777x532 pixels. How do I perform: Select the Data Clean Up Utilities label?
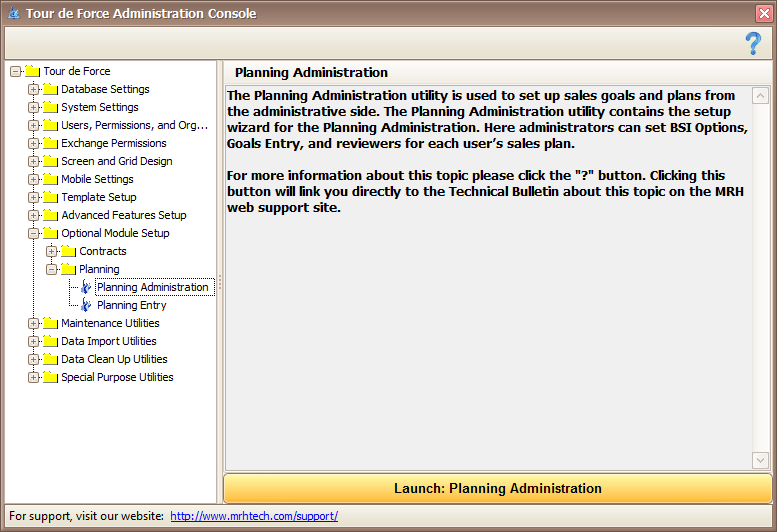(114, 359)
